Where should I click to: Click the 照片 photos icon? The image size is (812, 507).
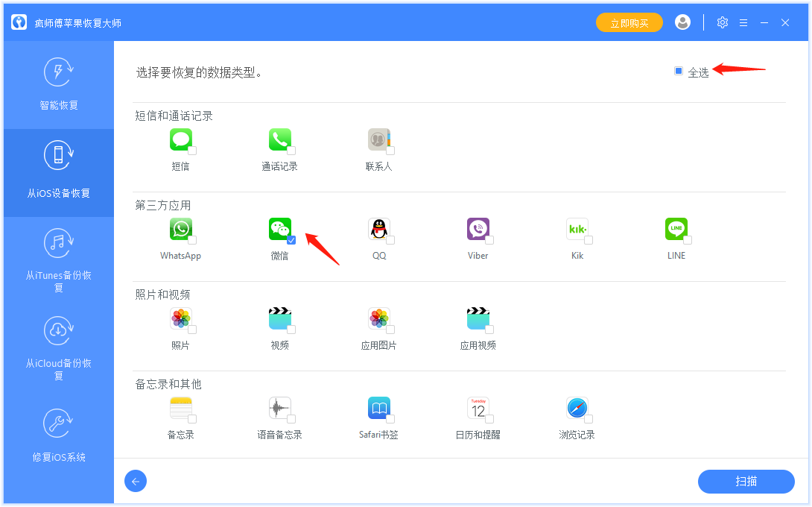(181, 318)
